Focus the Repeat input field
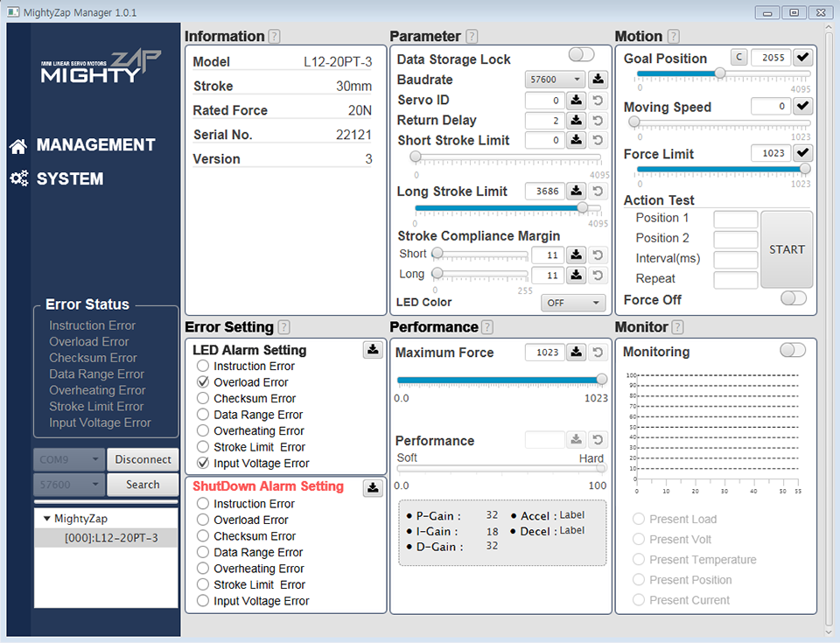The image size is (840, 643). coord(736,280)
